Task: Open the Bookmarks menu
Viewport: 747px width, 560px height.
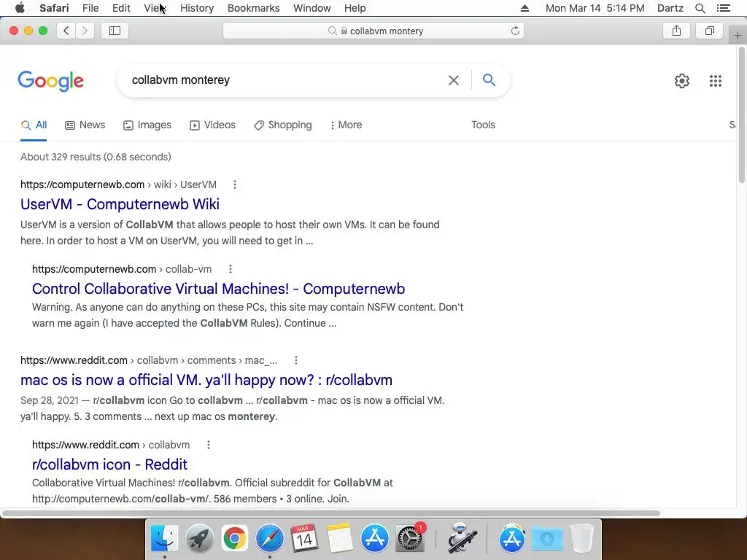Action: pos(253,8)
